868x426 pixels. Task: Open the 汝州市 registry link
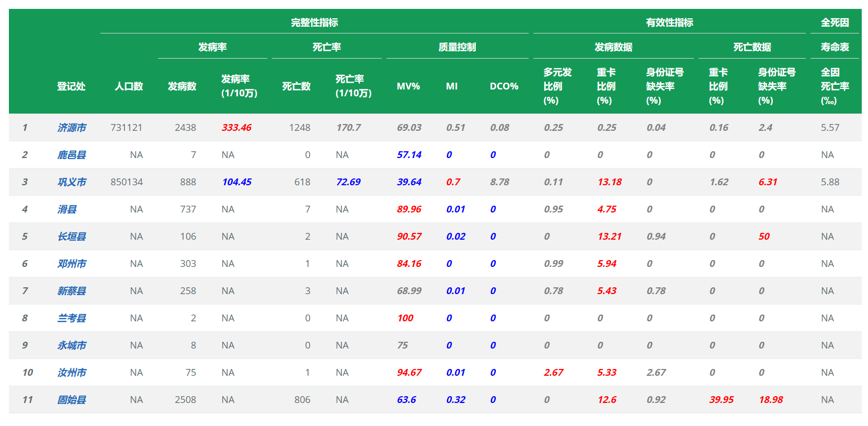click(72, 373)
